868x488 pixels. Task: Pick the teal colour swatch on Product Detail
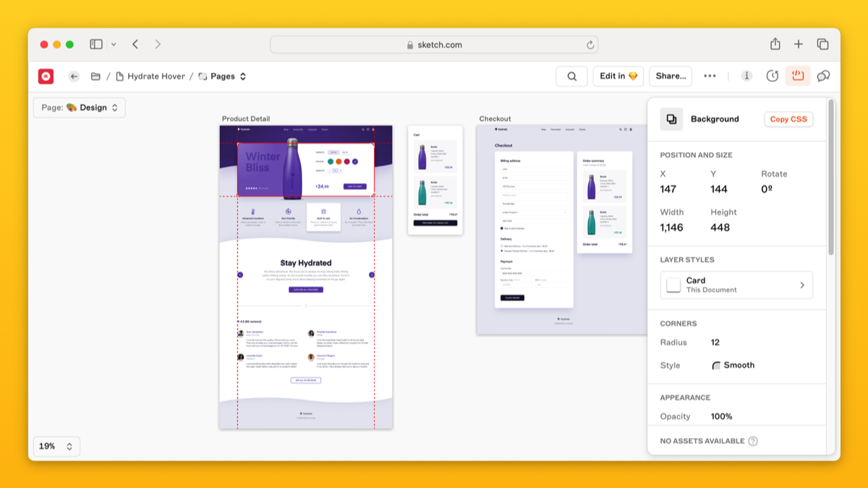331,161
